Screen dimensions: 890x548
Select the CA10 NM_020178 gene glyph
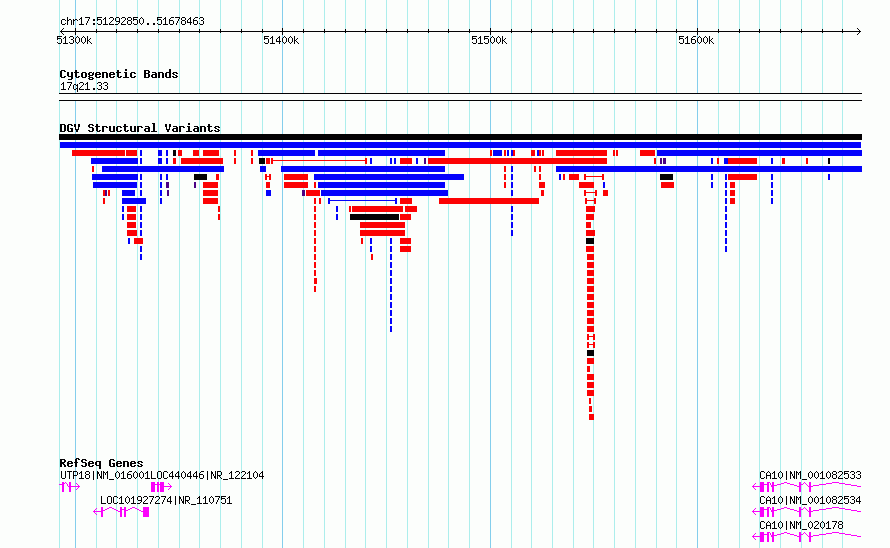pos(807,537)
